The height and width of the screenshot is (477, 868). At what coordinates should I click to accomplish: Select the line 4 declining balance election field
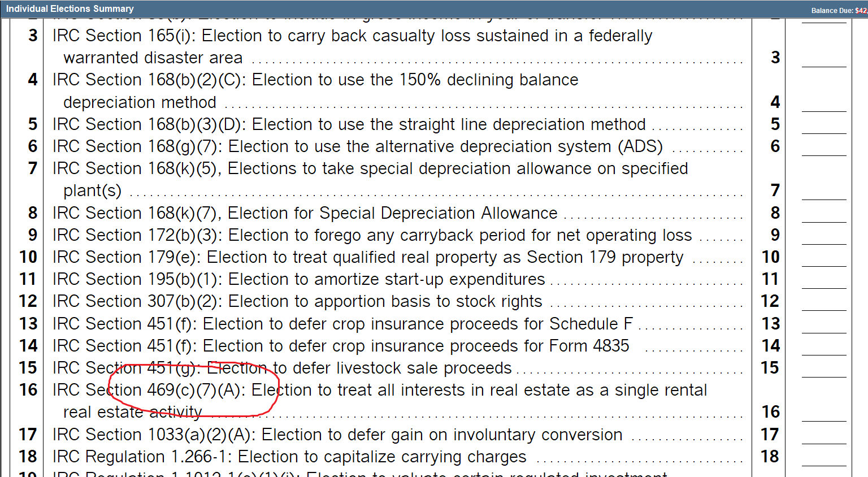tap(824, 102)
